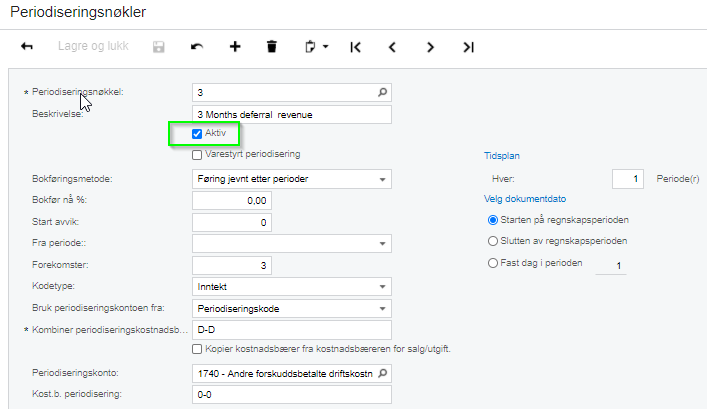Click the Beskrivelse text field
The height and width of the screenshot is (409, 707).
(x=290, y=114)
